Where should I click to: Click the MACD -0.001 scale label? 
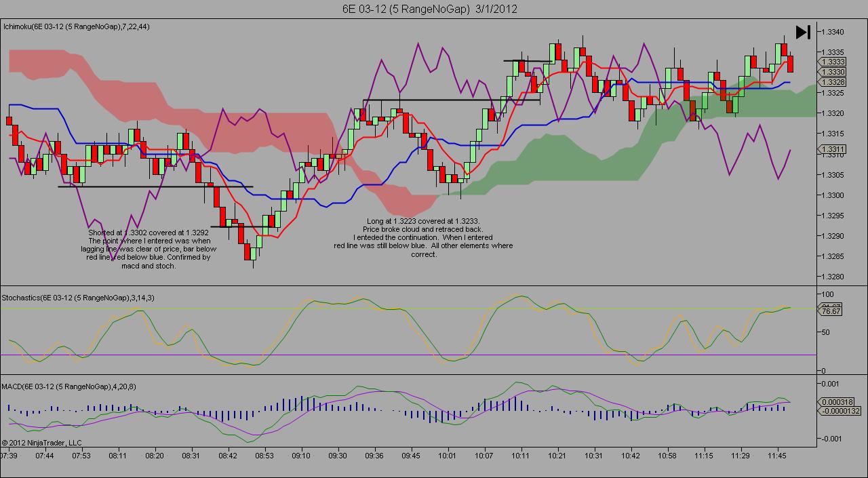[x=832, y=439]
